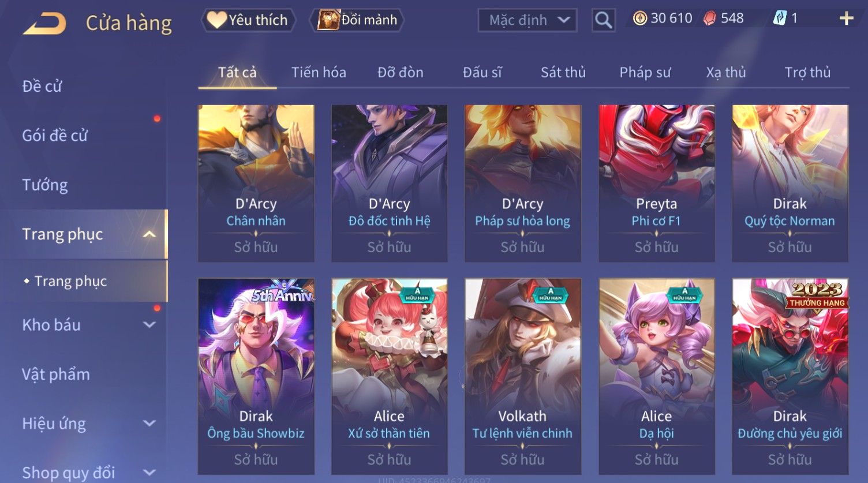Tap the golden back arrow icon
The image size is (868, 483).
click(x=44, y=23)
